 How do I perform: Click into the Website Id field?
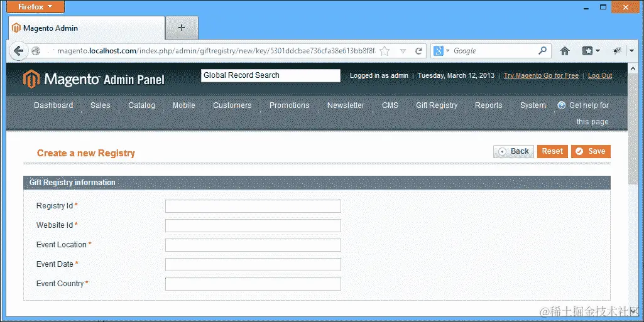pos(253,225)
